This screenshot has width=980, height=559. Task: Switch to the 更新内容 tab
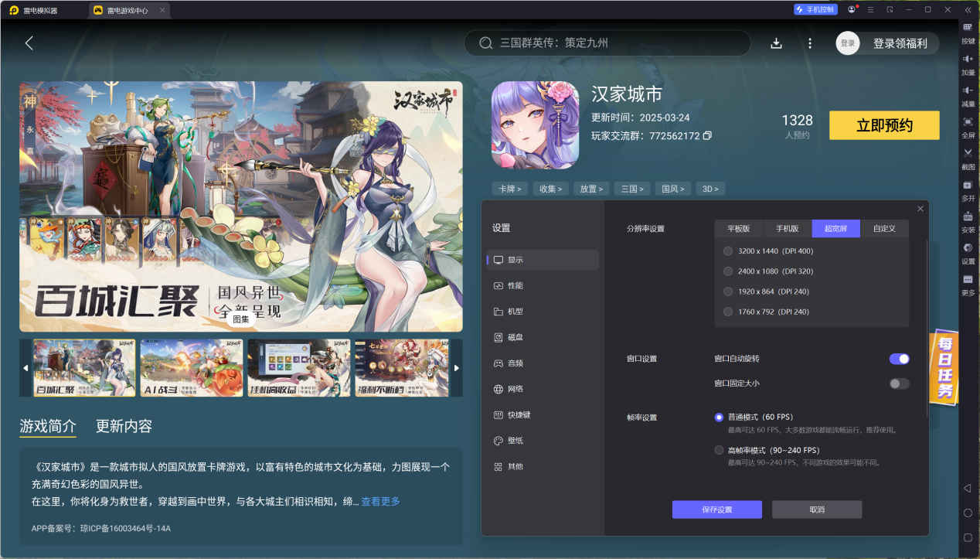pyautogui.click(x=124, y=425)
